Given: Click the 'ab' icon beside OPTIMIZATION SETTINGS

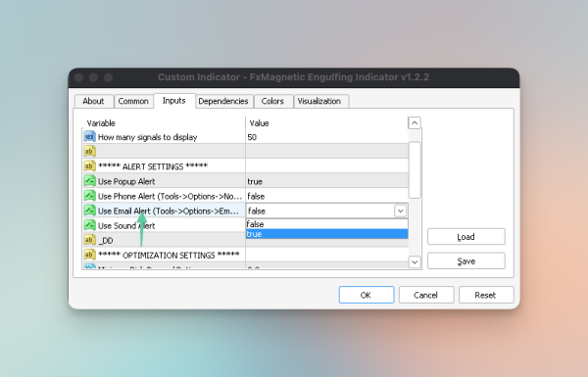Looking at the screenshot, I should (89, 255).
